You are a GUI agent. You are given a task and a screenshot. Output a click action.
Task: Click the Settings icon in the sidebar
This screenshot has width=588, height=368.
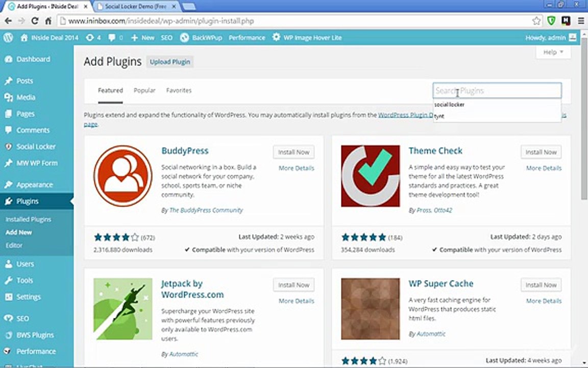click(8, 297)
